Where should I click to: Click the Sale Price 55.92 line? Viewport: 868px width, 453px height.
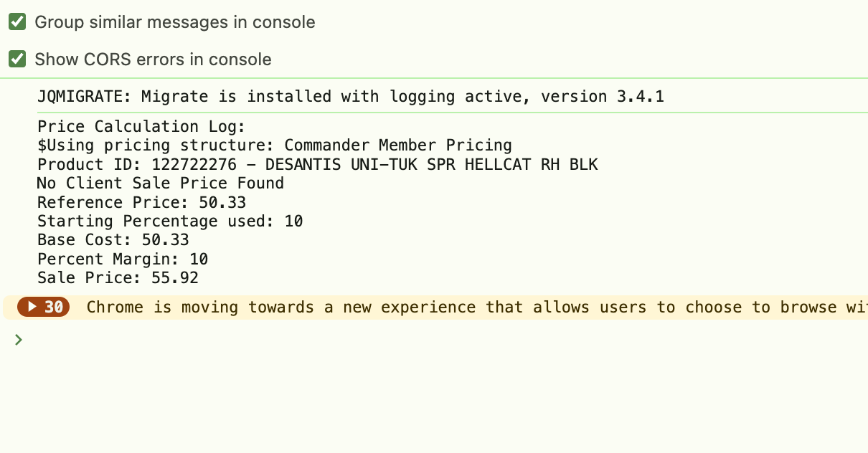[118, 278]
